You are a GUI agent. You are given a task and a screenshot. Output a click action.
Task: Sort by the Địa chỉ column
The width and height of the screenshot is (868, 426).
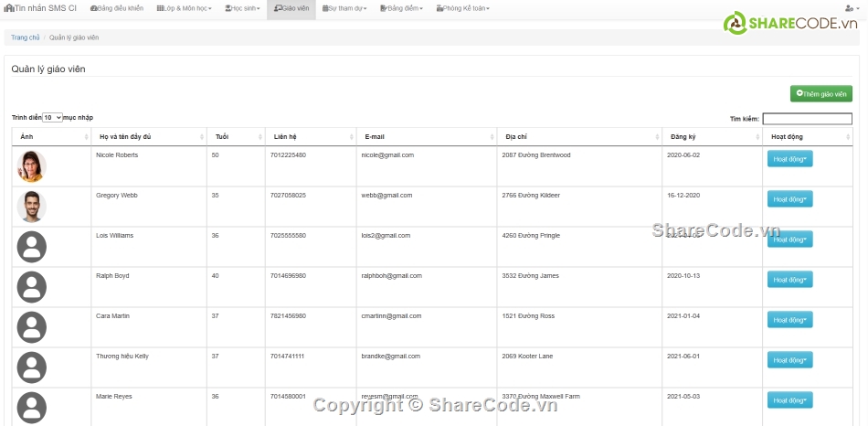[x=579, y=137]
